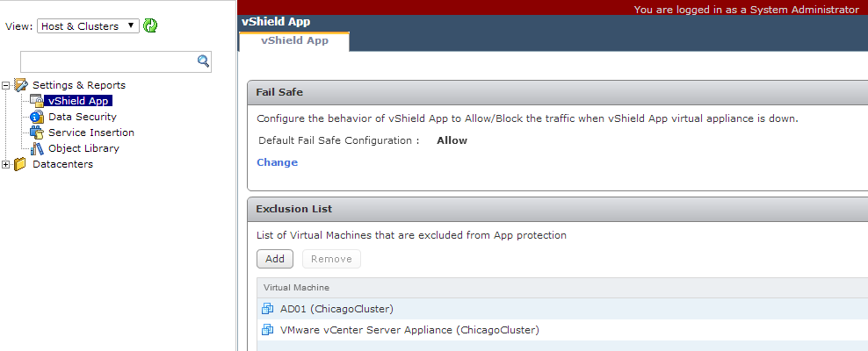Click the vCenter Server Appliance VM icon
Image resolution: width=868 pixels, height=351 pixels.
[268, 330]
